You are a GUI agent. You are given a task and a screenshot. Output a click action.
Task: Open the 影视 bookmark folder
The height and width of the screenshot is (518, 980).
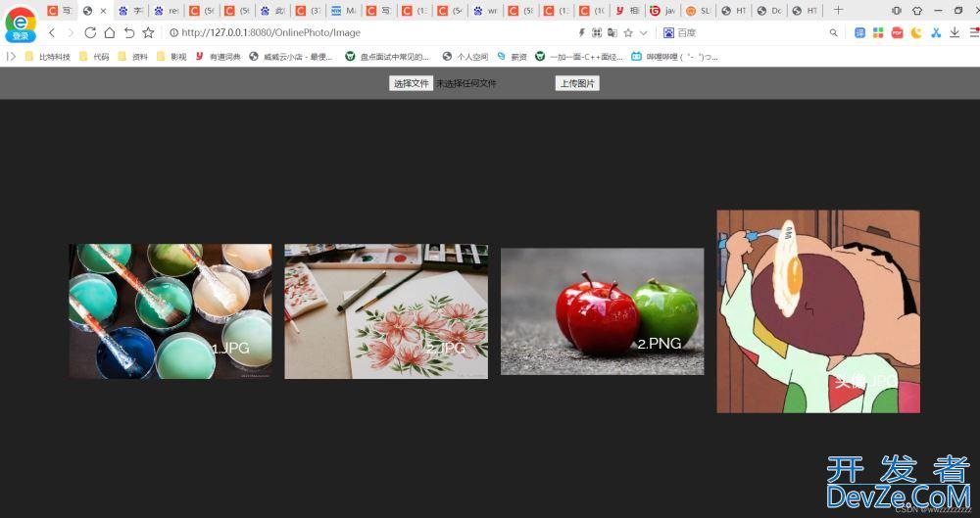171,56
